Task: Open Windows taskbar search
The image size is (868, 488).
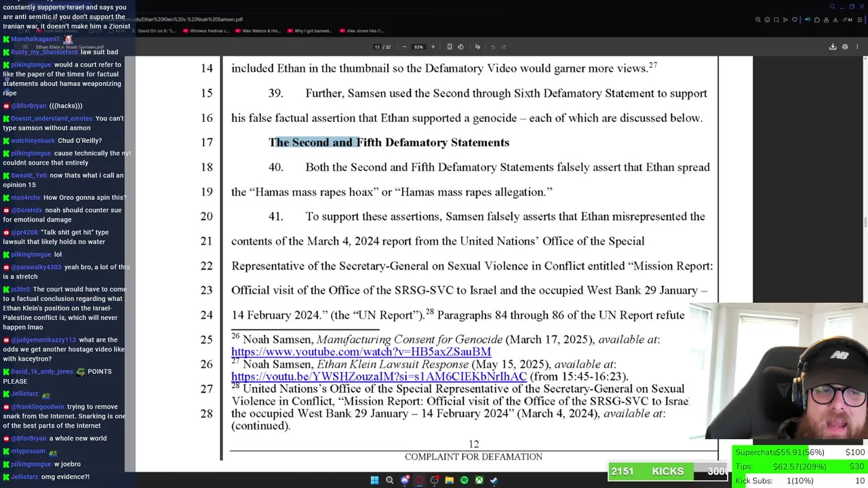Action: pos(389,480)
